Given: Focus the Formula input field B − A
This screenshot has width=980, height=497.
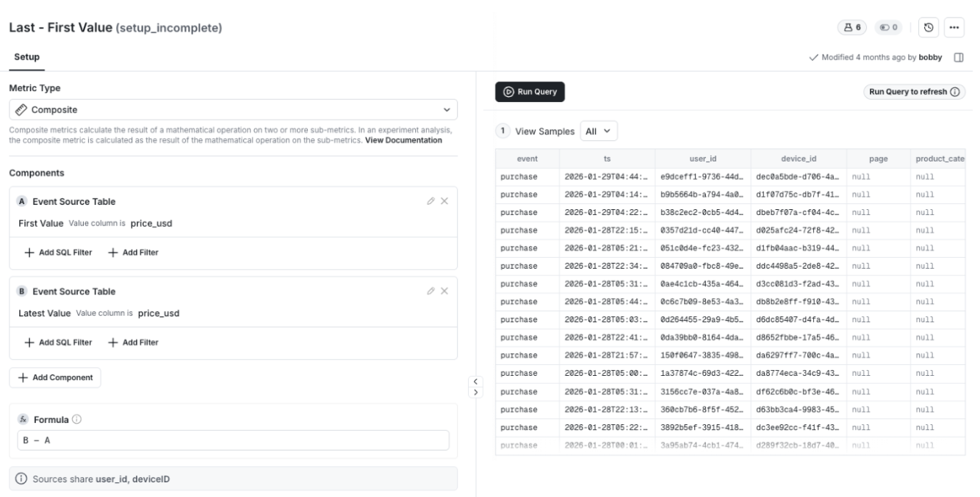Looking at the screenshot, I should 233,440.
